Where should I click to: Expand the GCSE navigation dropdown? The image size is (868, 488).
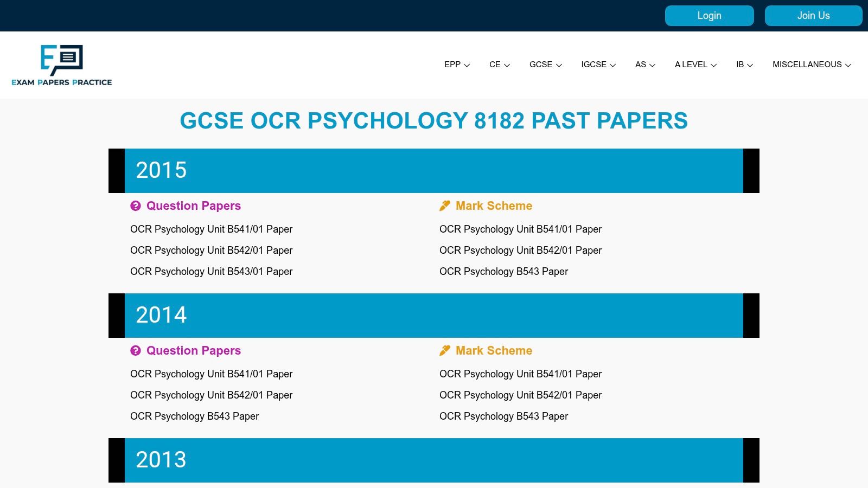click(546, 65)
